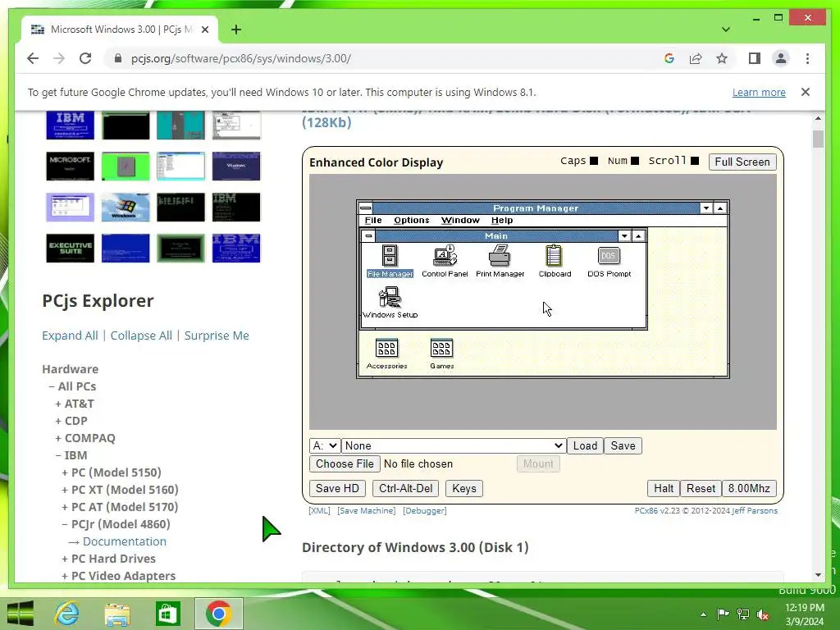This screenshot has height=630, width=840.
Task: Open the Control Panel icon
Action: point(445,262)
